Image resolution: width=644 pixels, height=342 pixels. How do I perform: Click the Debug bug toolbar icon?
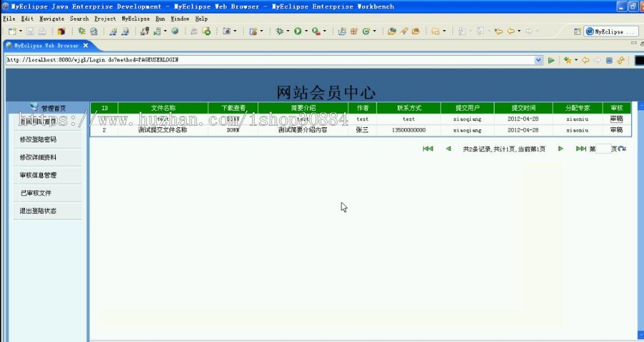(x=280, y=31)
